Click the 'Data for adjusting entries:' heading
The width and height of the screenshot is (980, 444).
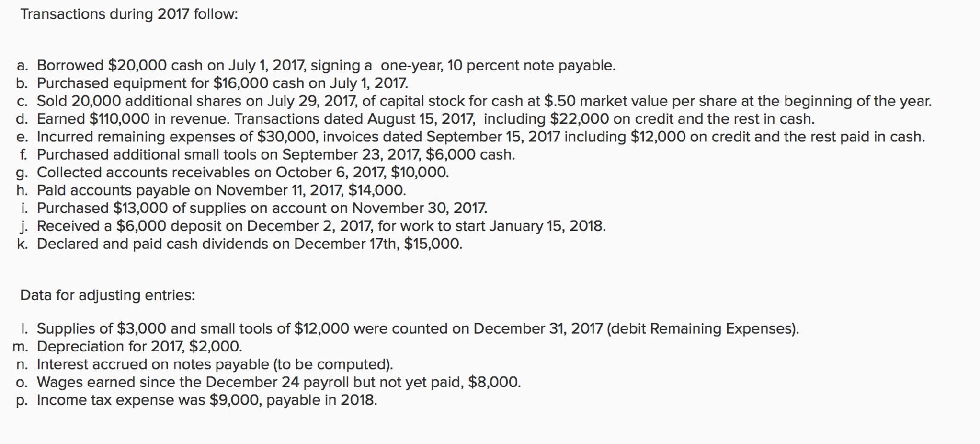(x=108, y=295)
